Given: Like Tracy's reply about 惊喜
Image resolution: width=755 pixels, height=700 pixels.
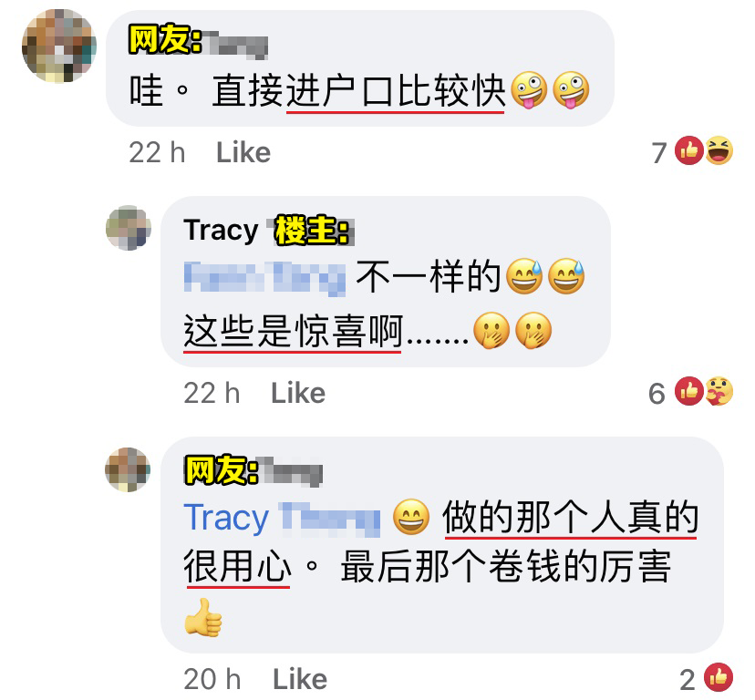Looking at the screenshot, I should [x=298, y=393].
